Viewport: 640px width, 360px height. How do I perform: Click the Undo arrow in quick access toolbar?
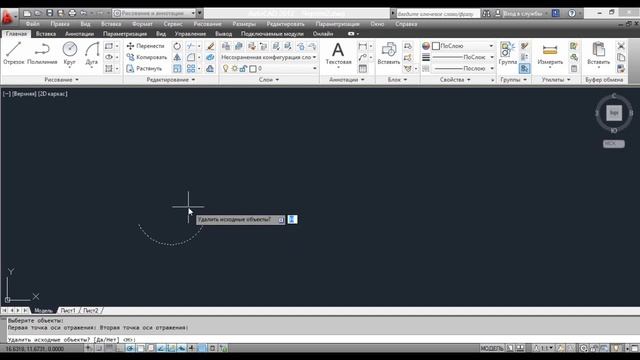[x=83, y=13]
